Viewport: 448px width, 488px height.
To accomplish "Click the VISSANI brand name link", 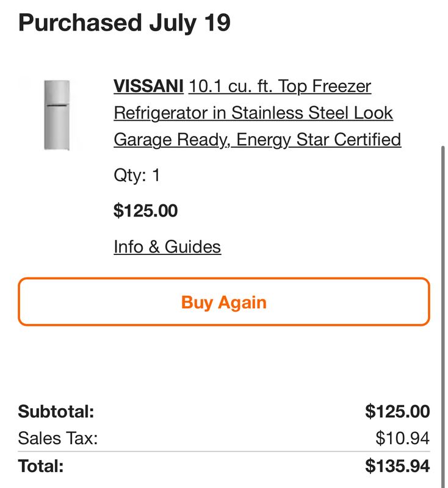I will point(148,86).
